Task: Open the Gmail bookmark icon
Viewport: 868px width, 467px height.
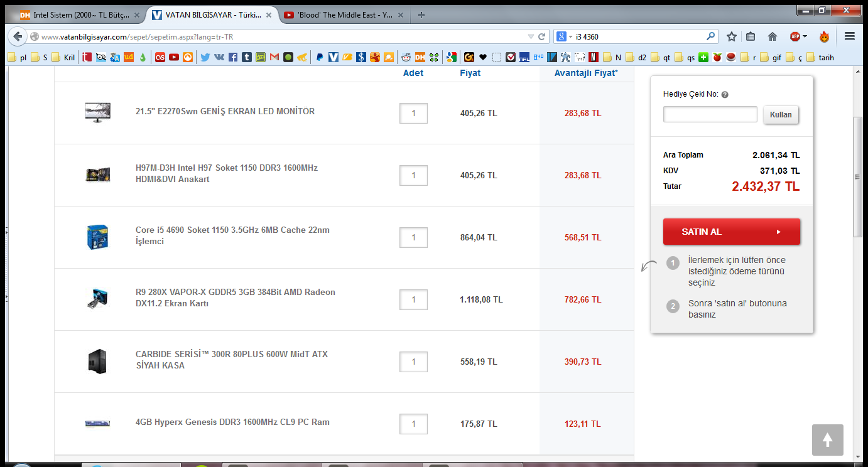Action: pos(274,57)
